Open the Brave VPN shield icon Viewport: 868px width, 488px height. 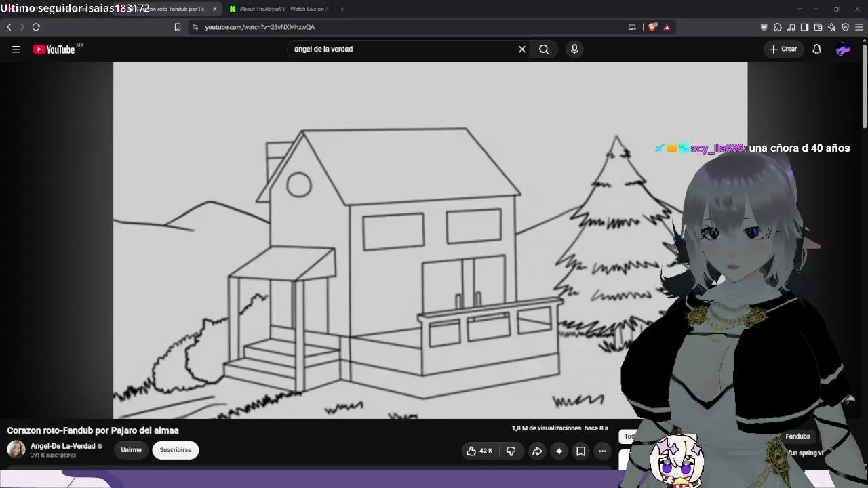pyautogui.click(x=845, y=27)
